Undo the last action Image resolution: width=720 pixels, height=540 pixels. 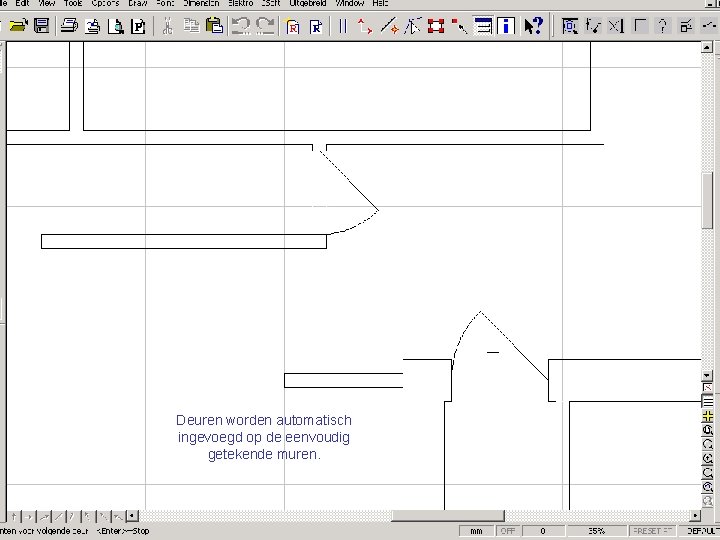click(240, 25)
